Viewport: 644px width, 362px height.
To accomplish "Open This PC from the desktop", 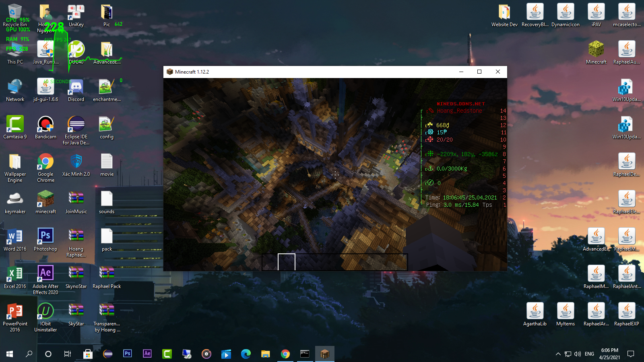I will [x=15, y=53].
